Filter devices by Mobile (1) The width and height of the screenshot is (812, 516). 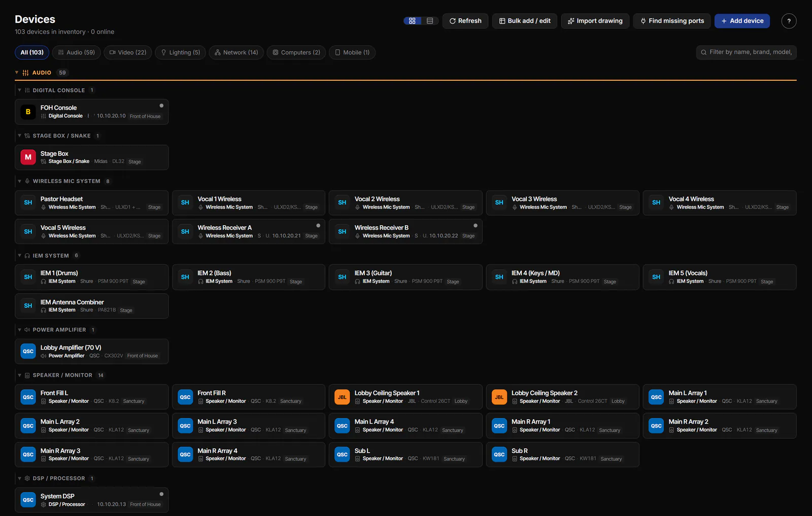(x=352, y=52)
